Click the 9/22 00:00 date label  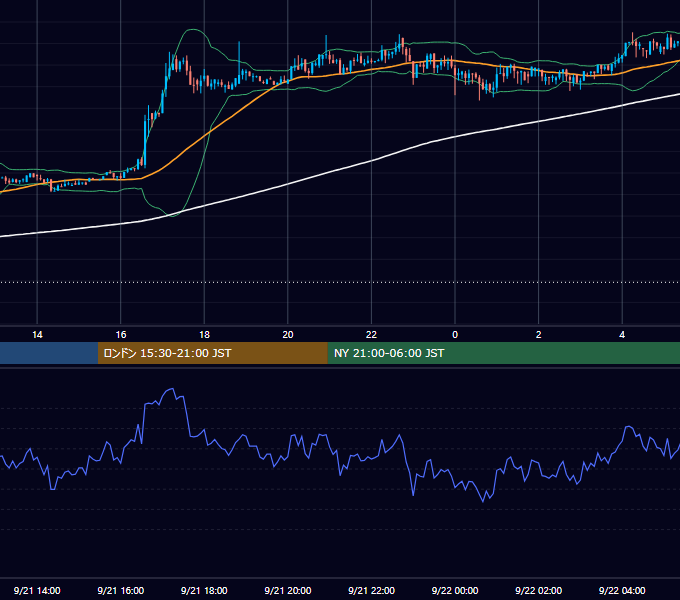(455, 590)
